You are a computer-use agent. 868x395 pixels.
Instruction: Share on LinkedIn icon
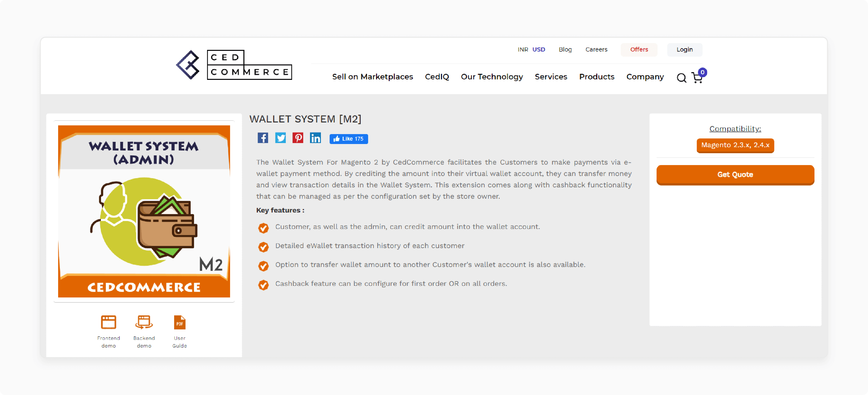pyautogui.click(x=315, y=138)
